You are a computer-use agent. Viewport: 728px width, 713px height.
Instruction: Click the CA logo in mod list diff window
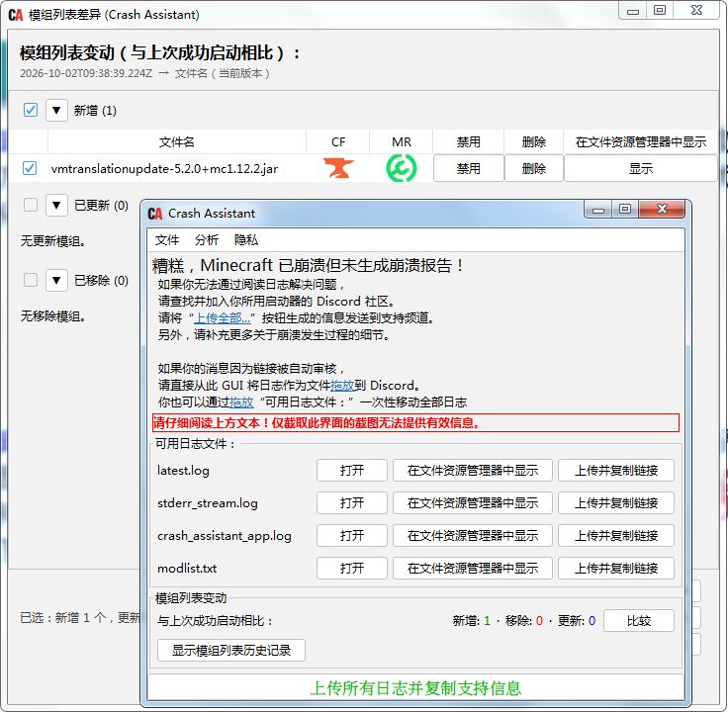[x=16, y=15]
